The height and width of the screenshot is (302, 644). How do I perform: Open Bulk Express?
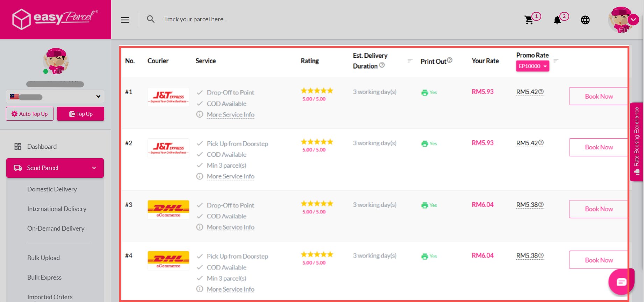pos(44,278)
